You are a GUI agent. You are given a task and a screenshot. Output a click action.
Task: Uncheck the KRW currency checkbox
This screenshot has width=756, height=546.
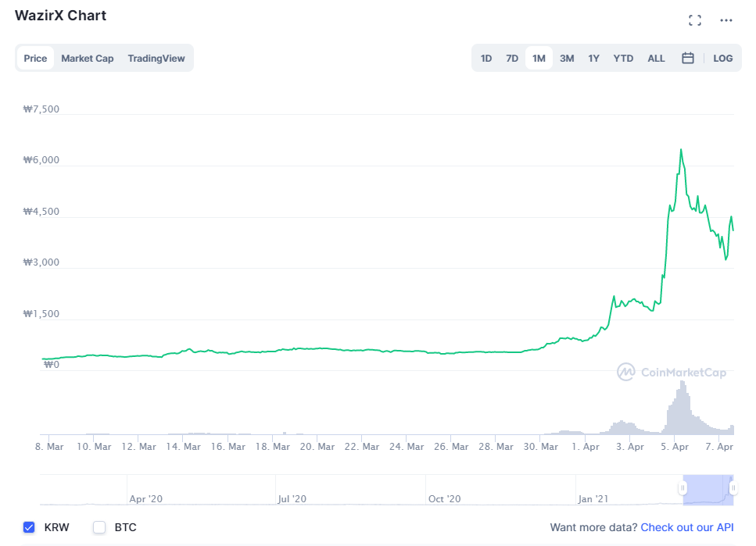pyautogui.click(x=29, y=527)
